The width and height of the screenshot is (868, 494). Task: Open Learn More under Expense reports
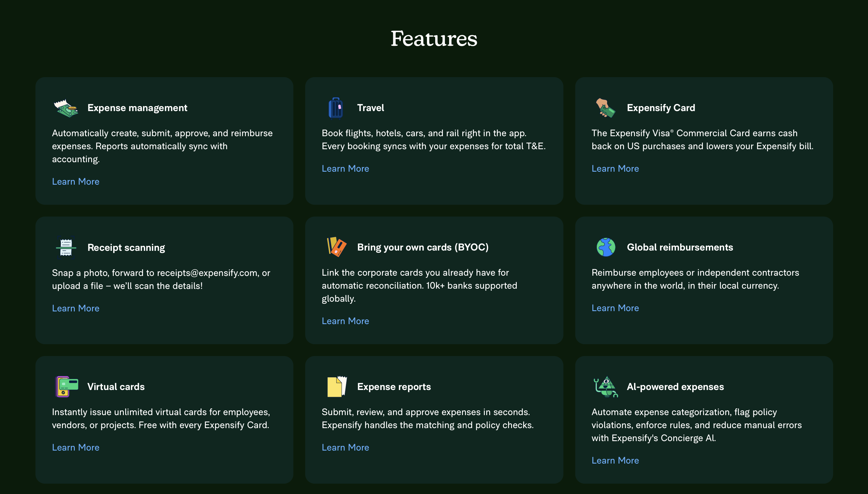pos(345,448)
